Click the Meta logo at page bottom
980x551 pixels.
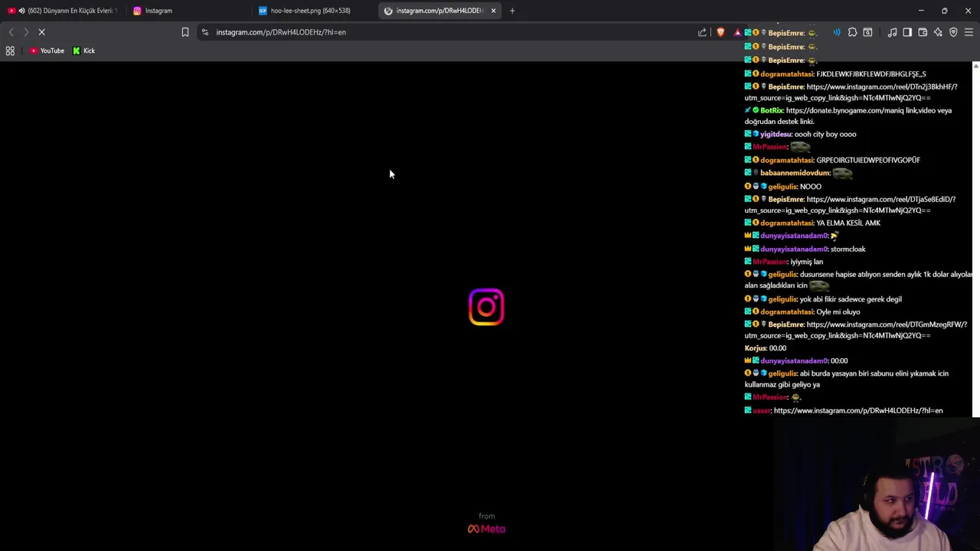[486, 529]
